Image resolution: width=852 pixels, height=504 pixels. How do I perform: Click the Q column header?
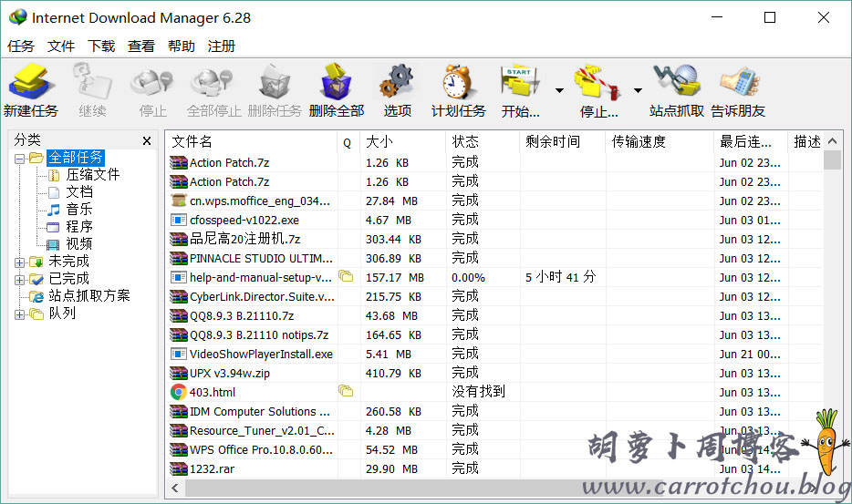pyautogui.click(x=348, y=142)
